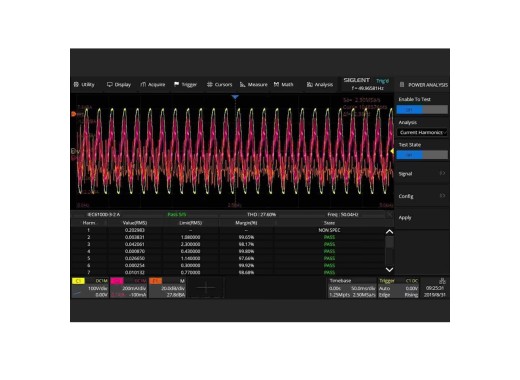This screenshot has width=520, height=380.
Task: Click the date and time display
Action: click(x=435, y=291)
